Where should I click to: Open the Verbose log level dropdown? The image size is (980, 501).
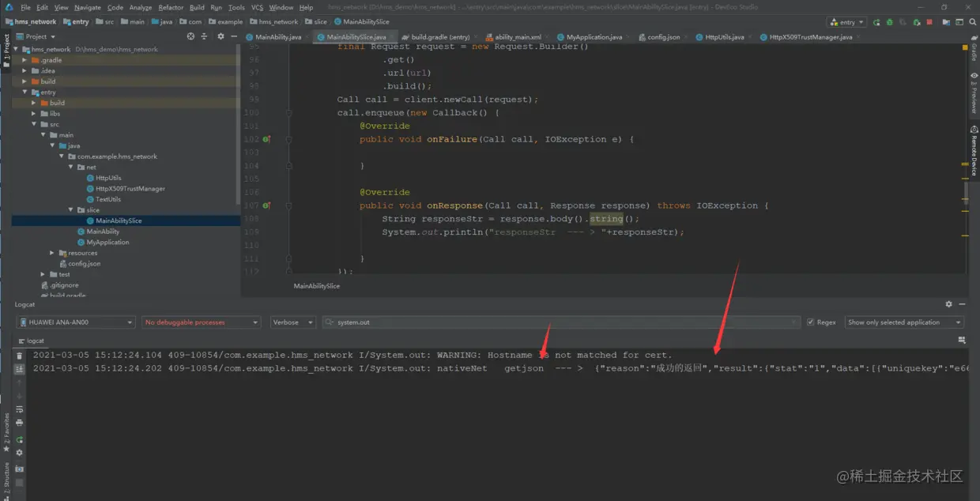(293, 322)
